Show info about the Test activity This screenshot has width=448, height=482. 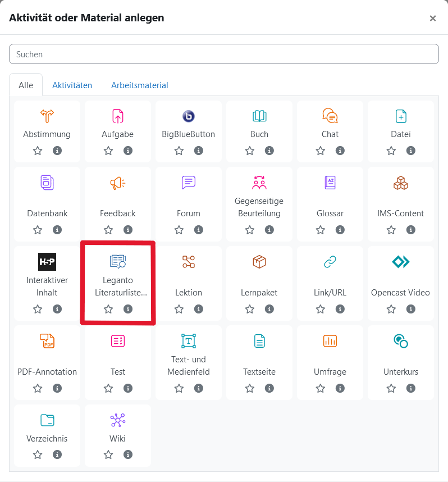(128, 388)
